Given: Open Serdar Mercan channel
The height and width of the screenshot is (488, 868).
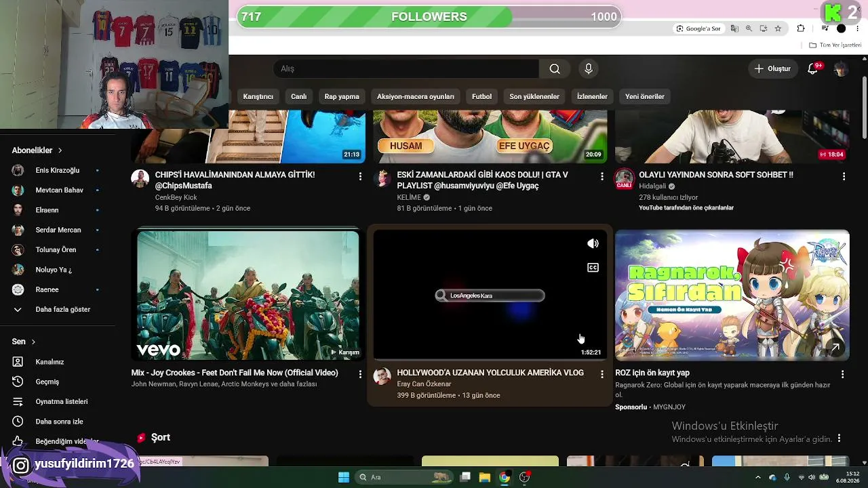Looking at the screenshot, I should click(x=58, y=230).
